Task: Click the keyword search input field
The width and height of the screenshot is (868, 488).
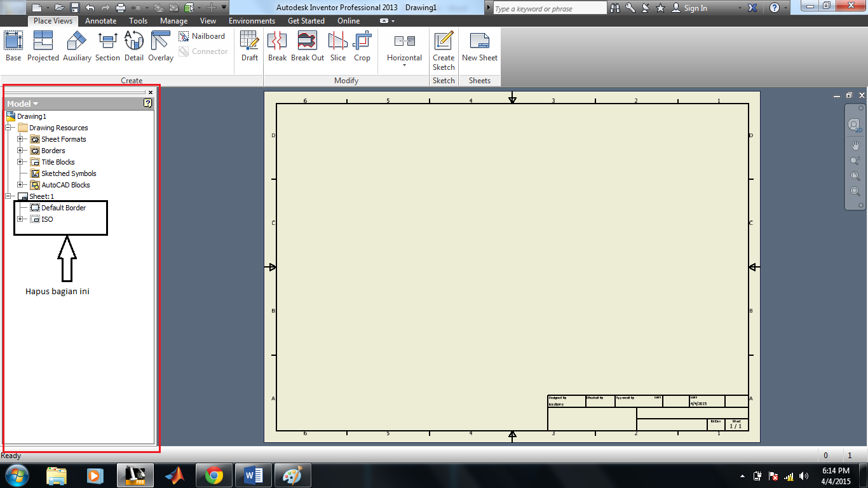Action: [x=550, y=8]
